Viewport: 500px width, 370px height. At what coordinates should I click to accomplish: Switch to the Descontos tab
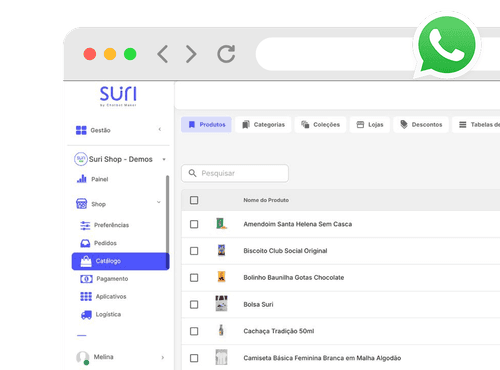421,125
